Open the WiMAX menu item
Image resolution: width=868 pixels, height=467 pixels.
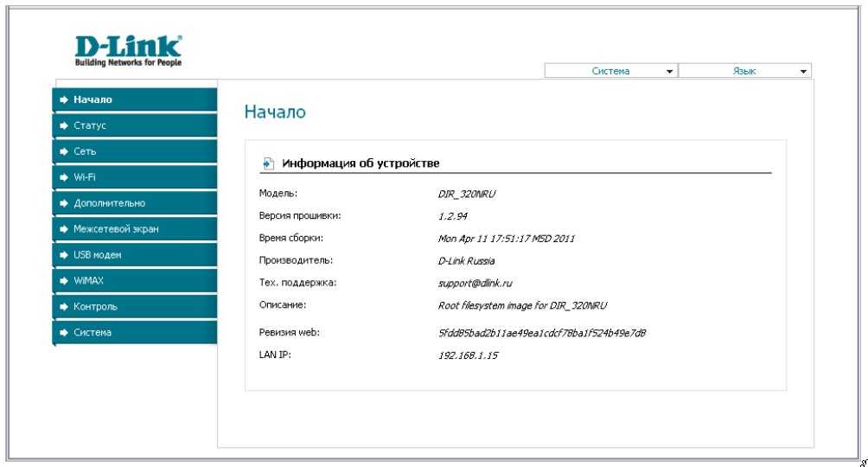coord(135,281)
